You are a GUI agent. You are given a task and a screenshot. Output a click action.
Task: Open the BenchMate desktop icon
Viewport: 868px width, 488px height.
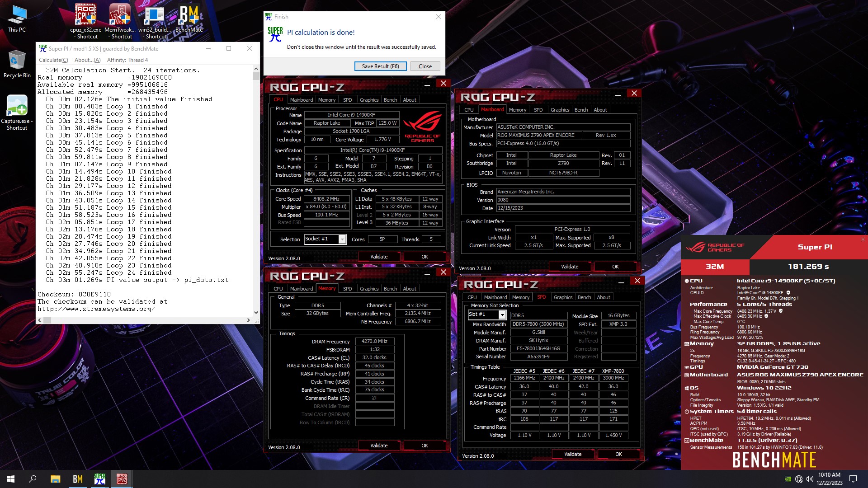189,19
